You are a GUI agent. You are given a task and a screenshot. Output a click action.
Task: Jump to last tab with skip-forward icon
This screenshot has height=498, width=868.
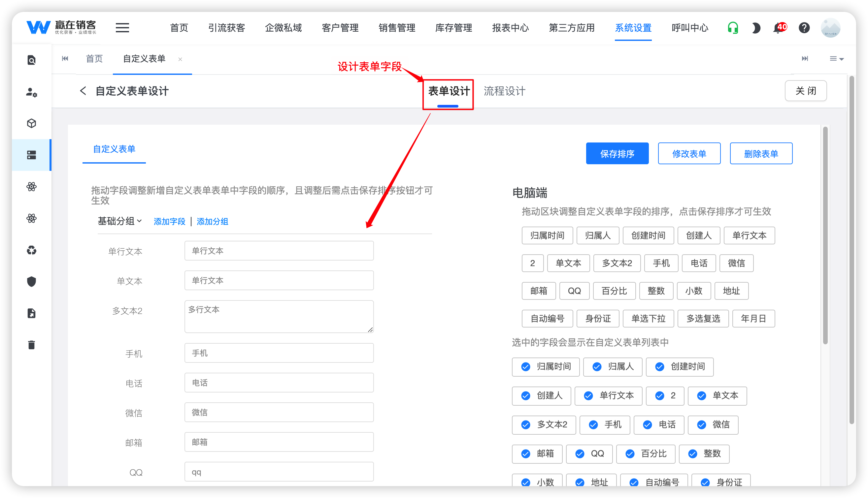click(805, 58)
